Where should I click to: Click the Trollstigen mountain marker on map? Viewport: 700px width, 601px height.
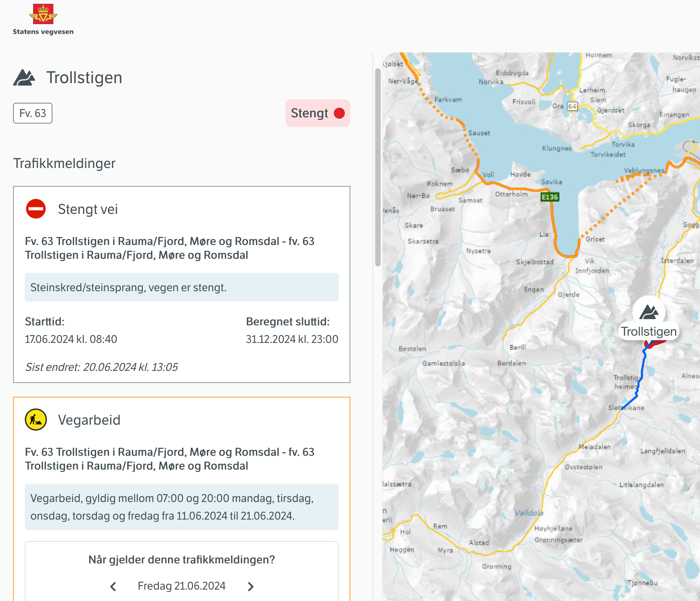649,312
